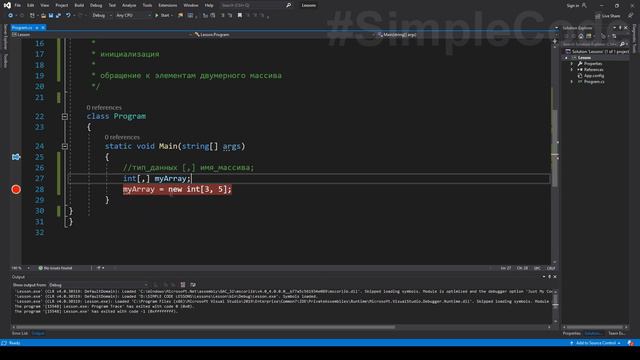The image size is (640, 360).
Task: Click the No issues found status indicator
Action: (x=55, y=268)
